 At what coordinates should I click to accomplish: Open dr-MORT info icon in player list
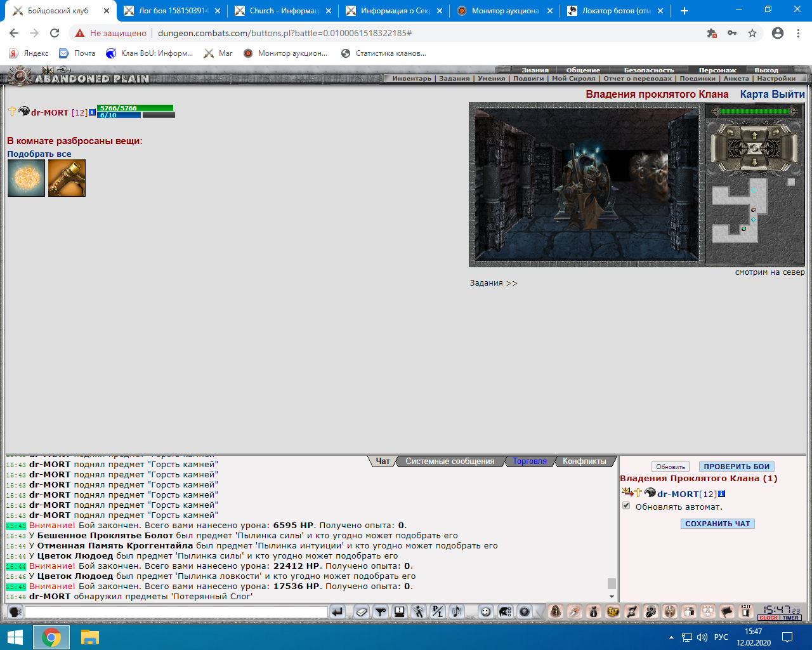721,494
